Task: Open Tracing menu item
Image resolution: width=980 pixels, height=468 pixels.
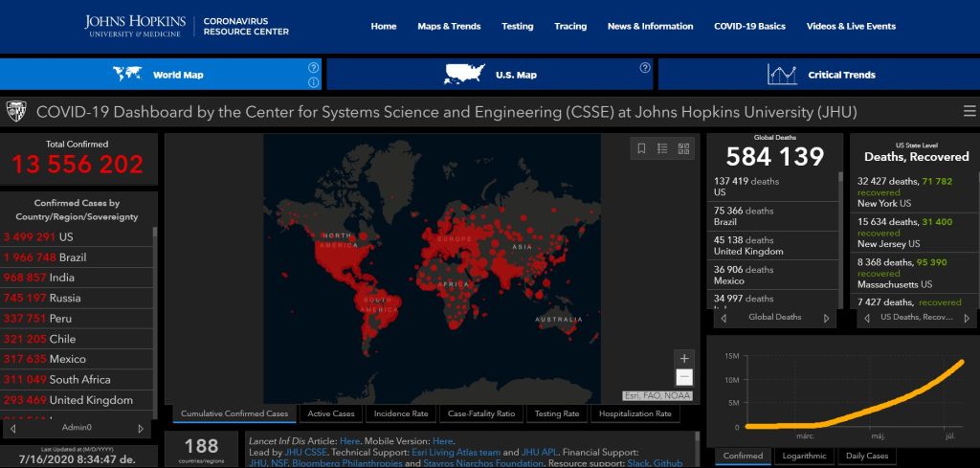Action: coord(570,26)
